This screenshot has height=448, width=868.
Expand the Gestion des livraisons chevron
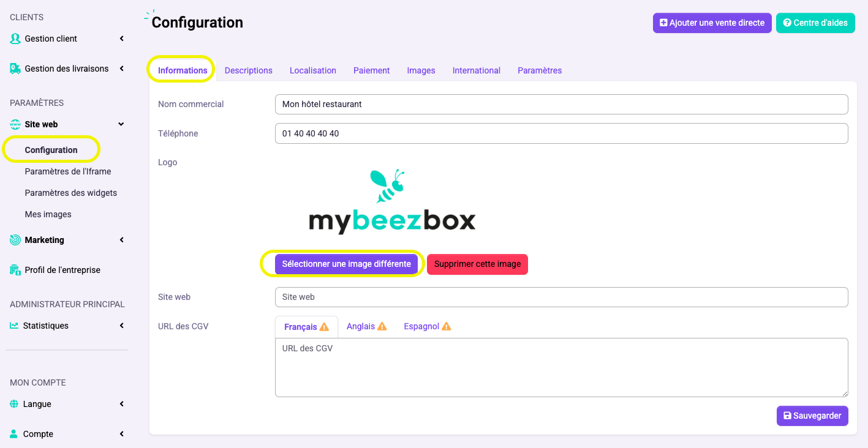[x=121, y=69]
